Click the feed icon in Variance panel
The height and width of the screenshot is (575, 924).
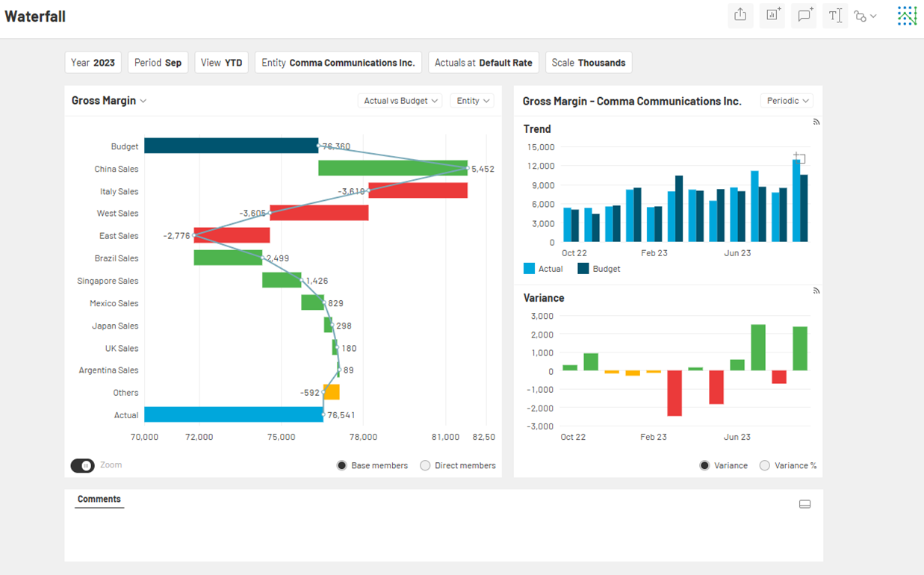[816, 290]
